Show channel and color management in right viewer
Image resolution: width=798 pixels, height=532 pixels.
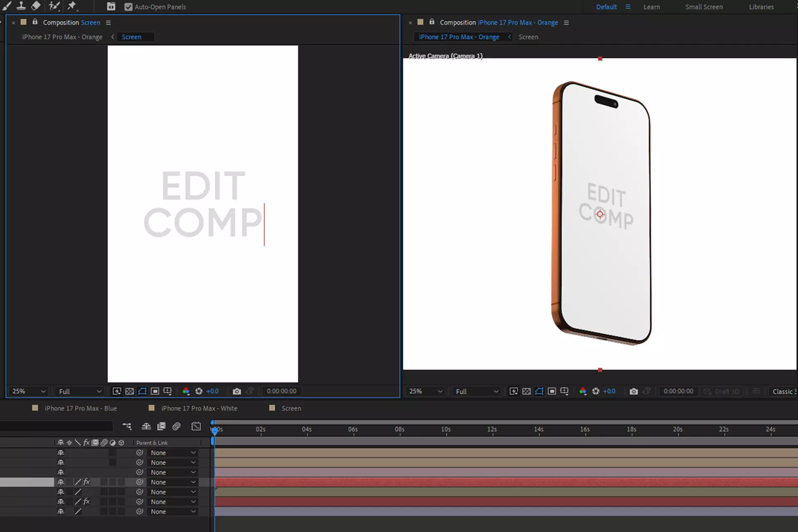tap(583, 391)
